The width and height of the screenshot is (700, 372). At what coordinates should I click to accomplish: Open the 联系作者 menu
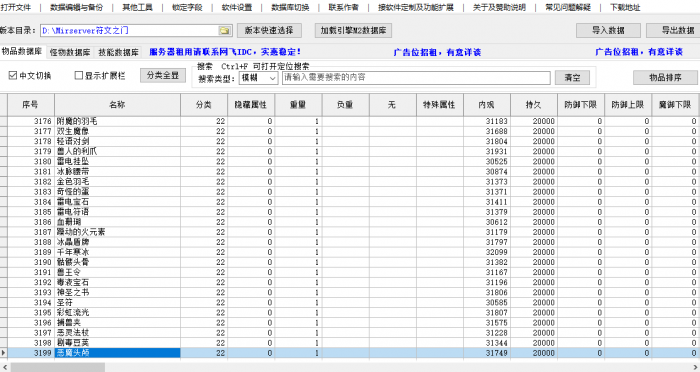(344, 7)
